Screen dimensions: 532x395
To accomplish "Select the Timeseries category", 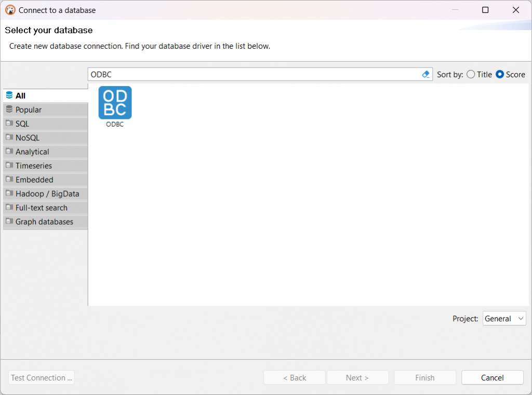I will 46,166.
